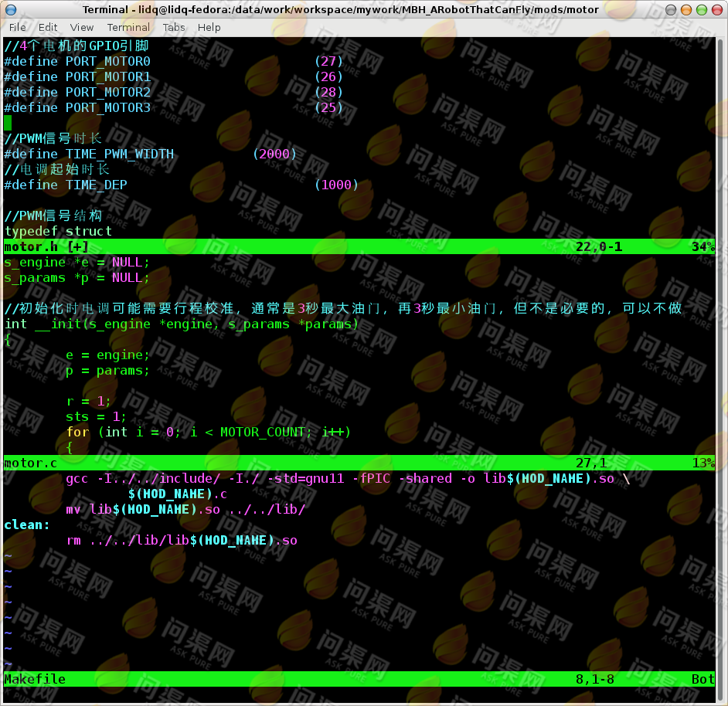Click the value (26) in motor.h
Viewport: 728px width, 706px height.
[328, 76]
